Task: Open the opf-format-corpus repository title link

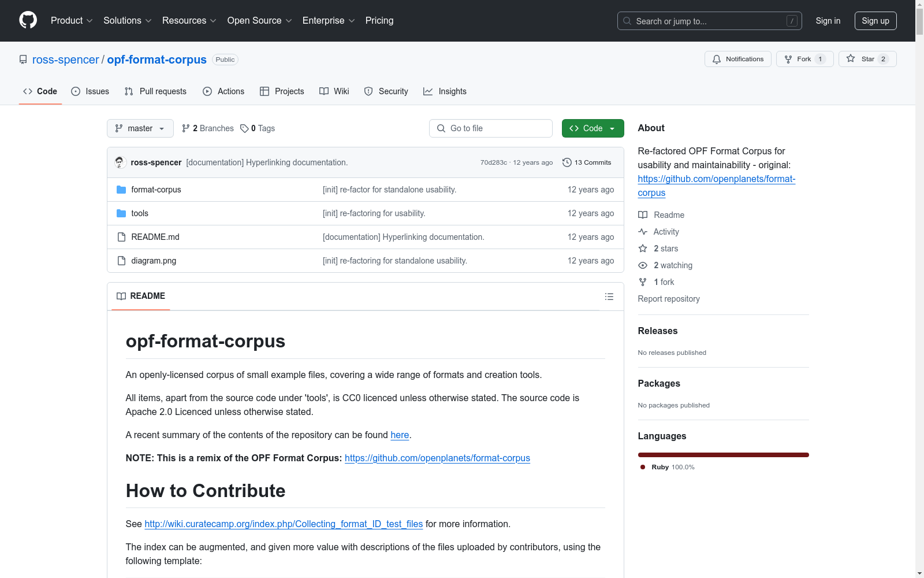Action: (x=157, y=60)
